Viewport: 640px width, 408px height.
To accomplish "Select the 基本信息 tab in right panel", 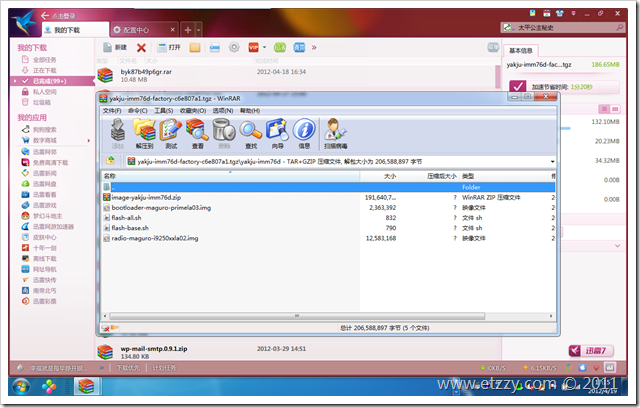I will 521,51.
